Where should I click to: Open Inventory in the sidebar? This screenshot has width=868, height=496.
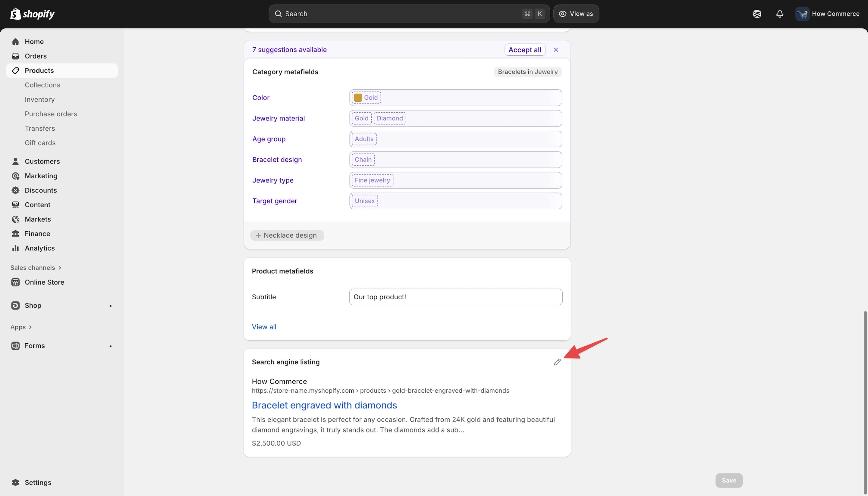click(x=39, y=99)
